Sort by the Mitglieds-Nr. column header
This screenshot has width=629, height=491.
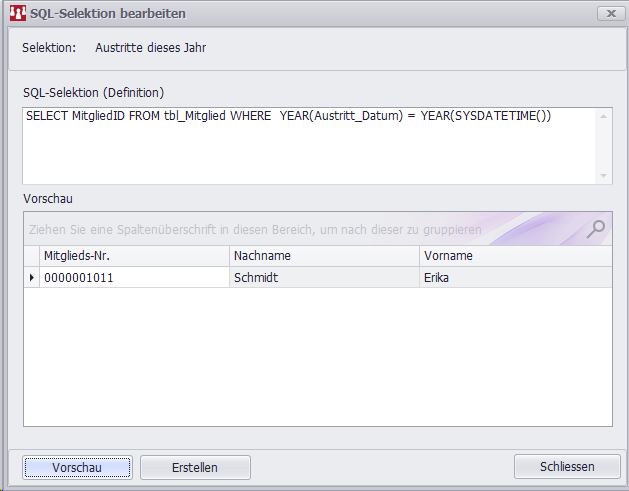(134, 256)
